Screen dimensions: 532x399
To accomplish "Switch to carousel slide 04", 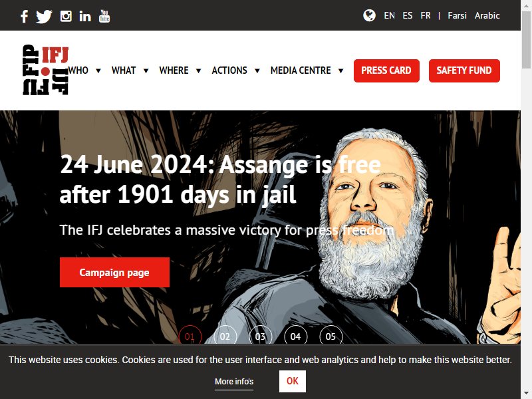I will (295, 336).
